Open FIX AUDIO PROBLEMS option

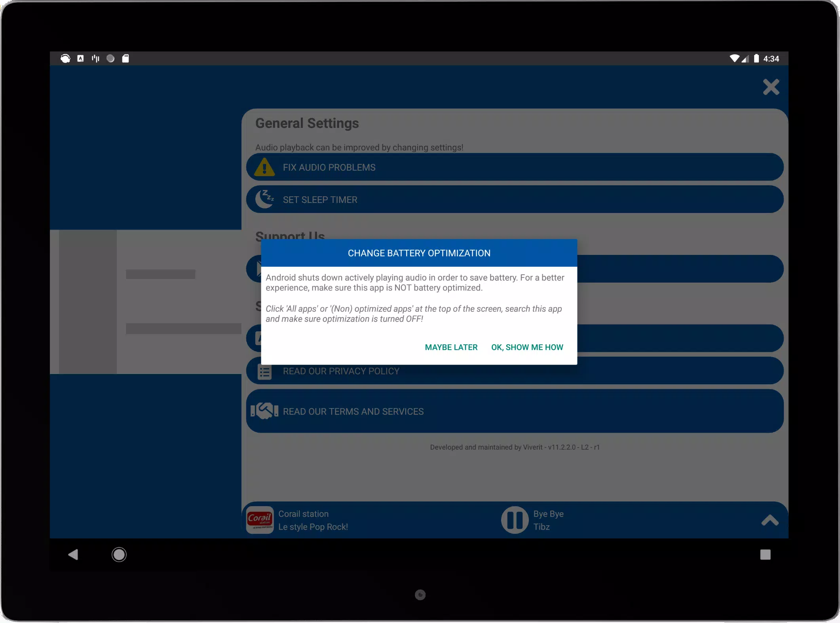pyautogui.click(x=515, y=167)
